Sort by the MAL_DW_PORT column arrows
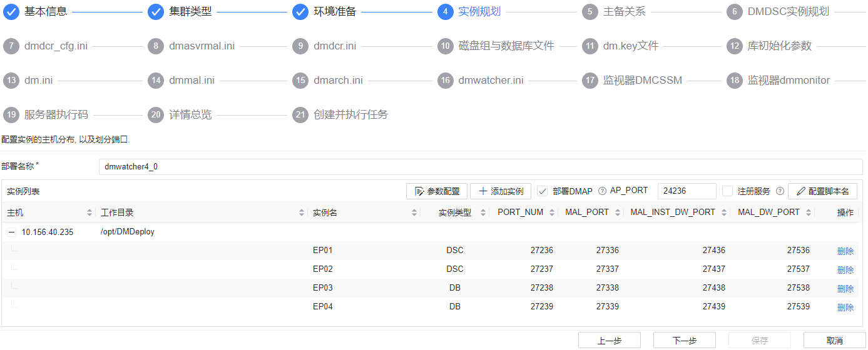This screenshot has width=868, height=350. pyautogui.click(x=809, y=213)
